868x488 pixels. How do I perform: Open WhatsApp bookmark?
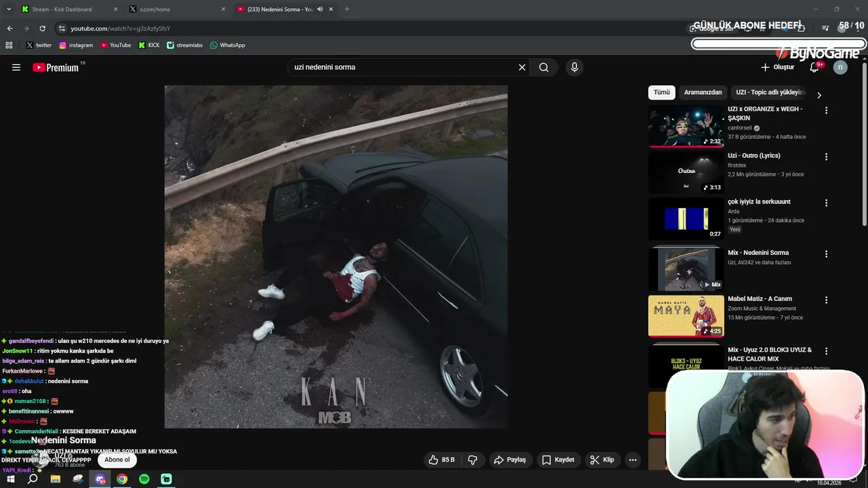click(x=228, y=45)
